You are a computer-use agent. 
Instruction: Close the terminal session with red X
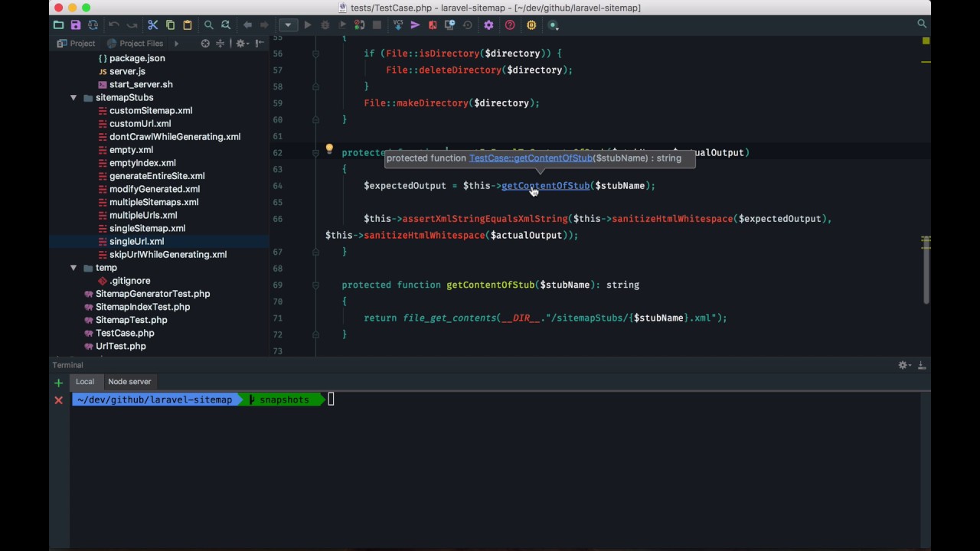tap(58, 400)
